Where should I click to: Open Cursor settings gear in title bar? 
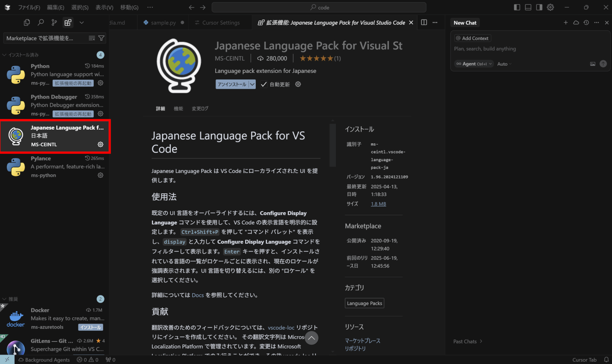(550, 7)
